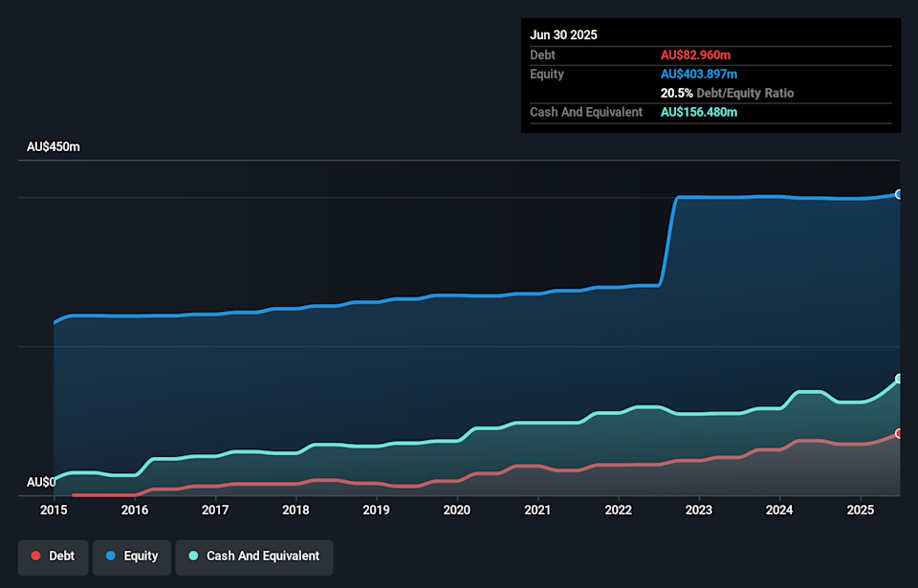This screenshot has height=588, width=918.
Task: Click the AU$450m y-axis label
Action: coord(54,147)
